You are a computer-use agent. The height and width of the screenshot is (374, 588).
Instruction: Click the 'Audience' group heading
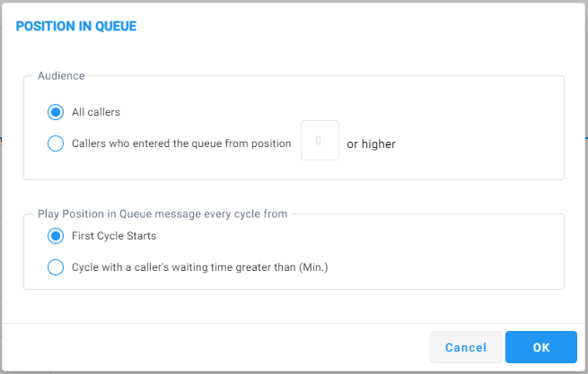(x=61, y=76)
